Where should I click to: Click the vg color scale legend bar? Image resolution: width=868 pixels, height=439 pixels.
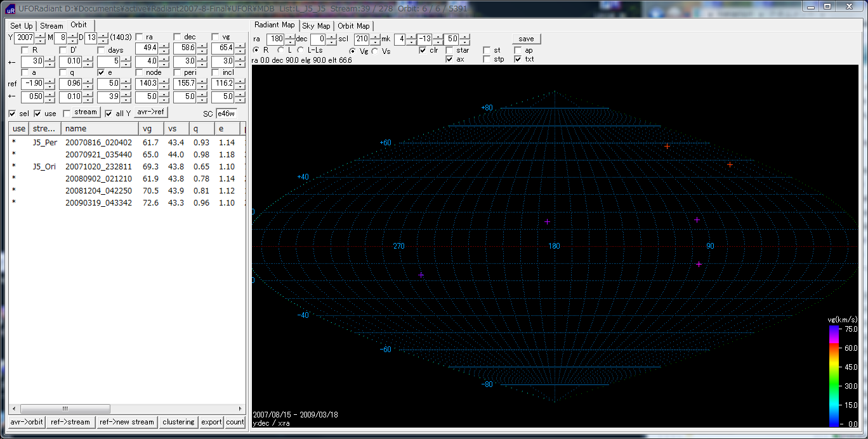(834, 376)
